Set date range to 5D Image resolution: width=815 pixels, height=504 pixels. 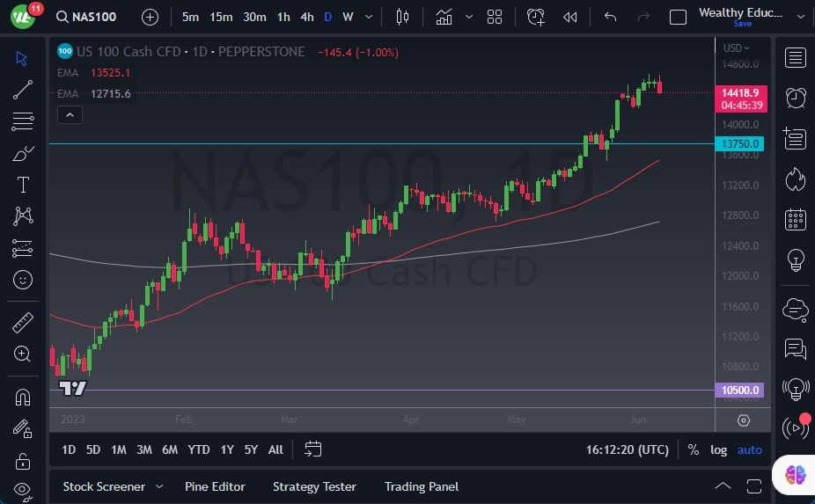tap(93, 449)
